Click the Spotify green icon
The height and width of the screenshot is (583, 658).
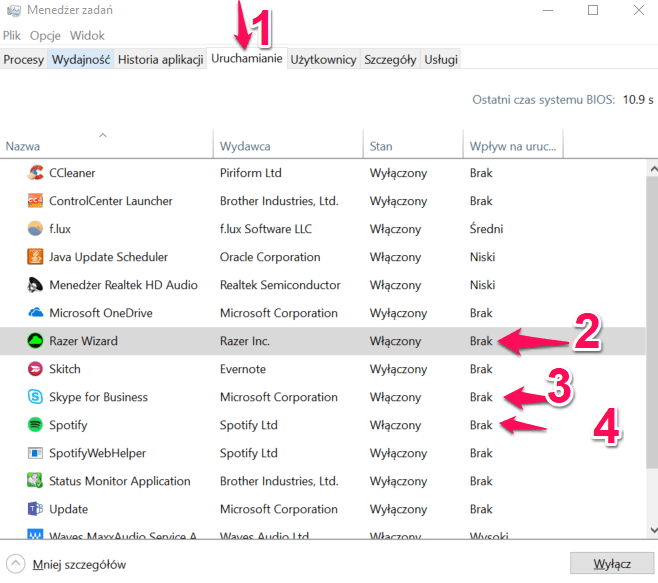tap(36, 425)
